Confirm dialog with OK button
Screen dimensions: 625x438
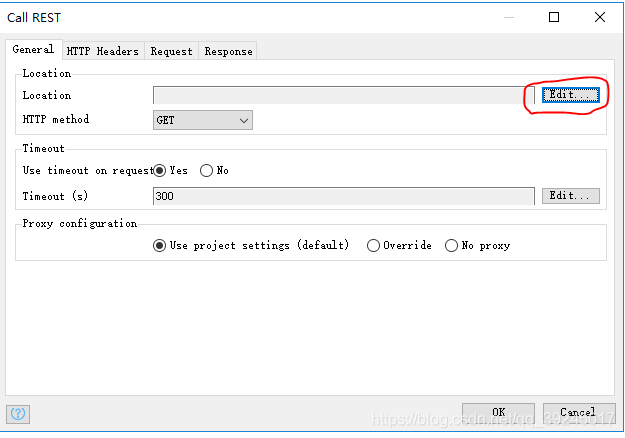pyautogui.click(x=498, y=412)
